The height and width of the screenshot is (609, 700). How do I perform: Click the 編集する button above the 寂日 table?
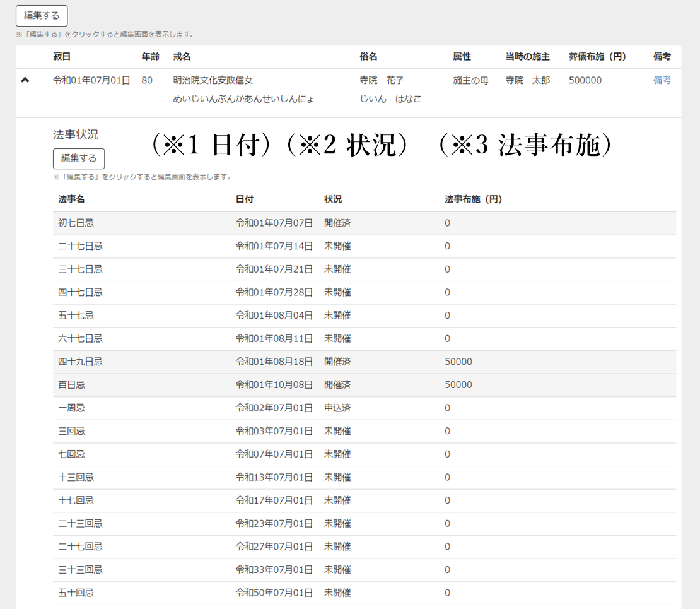(42, 16)
